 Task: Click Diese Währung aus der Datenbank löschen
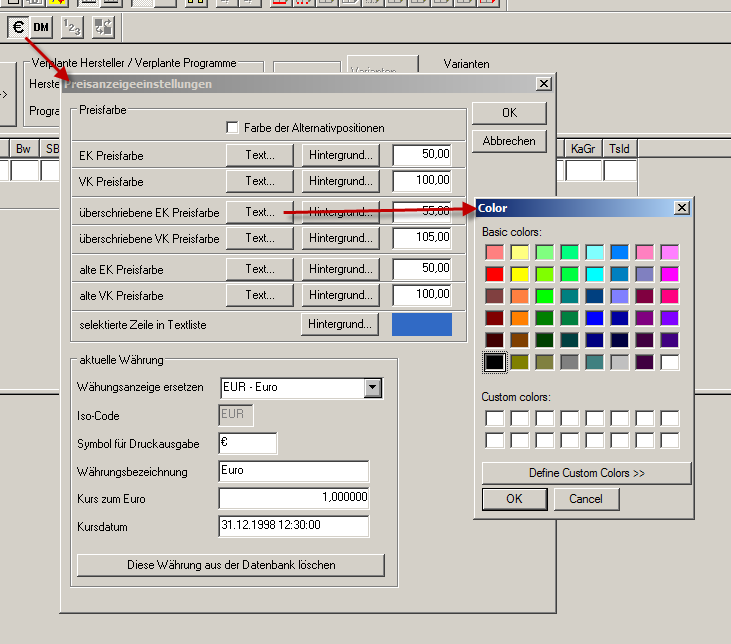point(231,565)
